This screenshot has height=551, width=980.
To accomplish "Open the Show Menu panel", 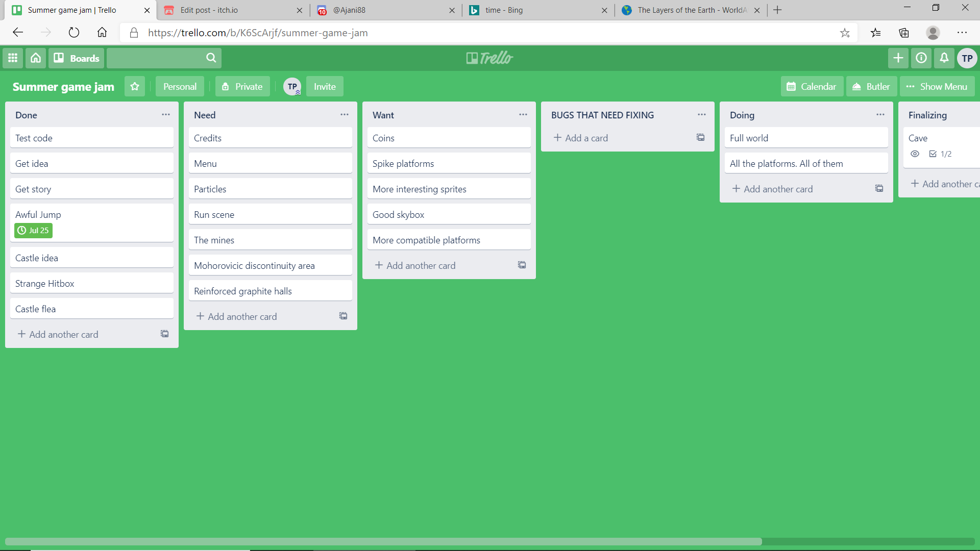I will tap(937, 87).
